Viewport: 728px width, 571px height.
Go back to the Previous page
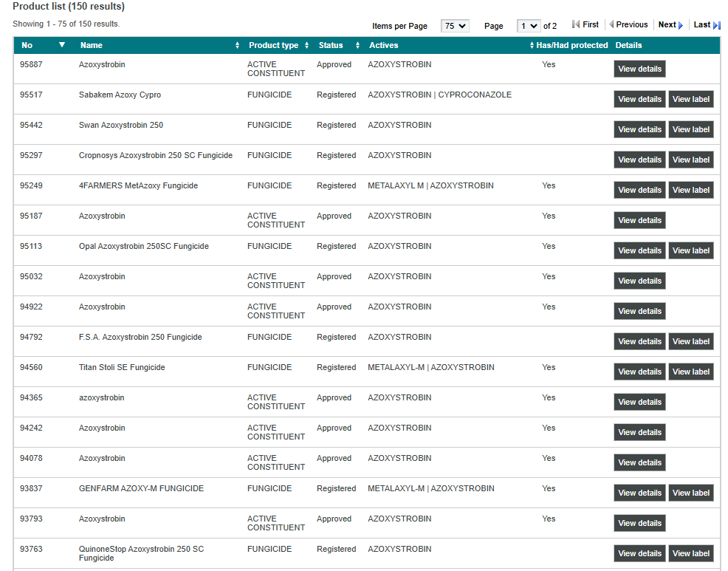pyautogui.click(x=628, y=25)
